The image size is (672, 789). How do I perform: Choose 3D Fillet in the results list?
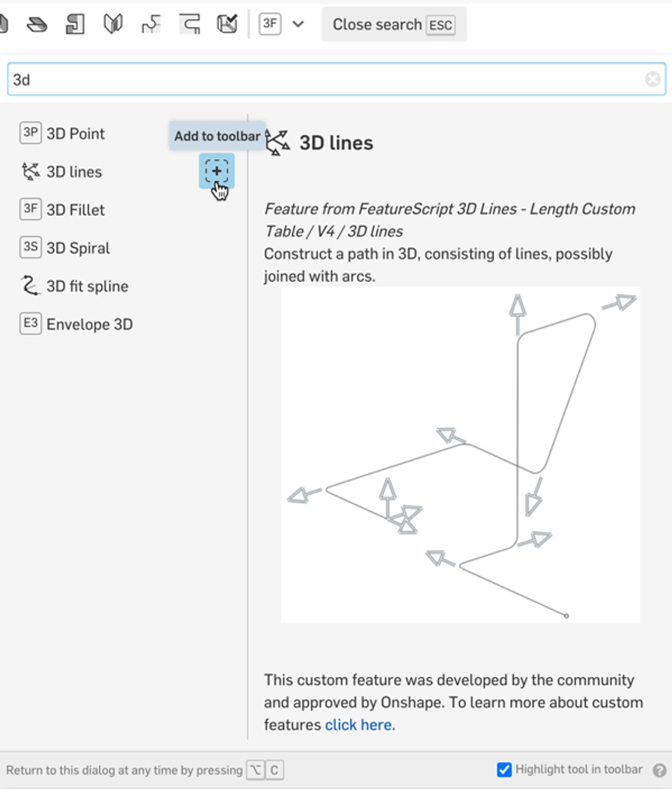click(75, 210)
